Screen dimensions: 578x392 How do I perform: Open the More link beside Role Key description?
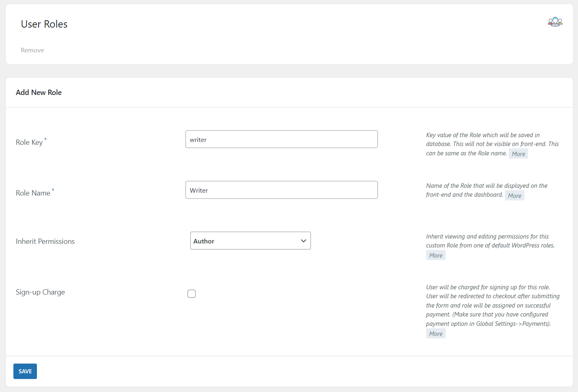click(518, 154)
